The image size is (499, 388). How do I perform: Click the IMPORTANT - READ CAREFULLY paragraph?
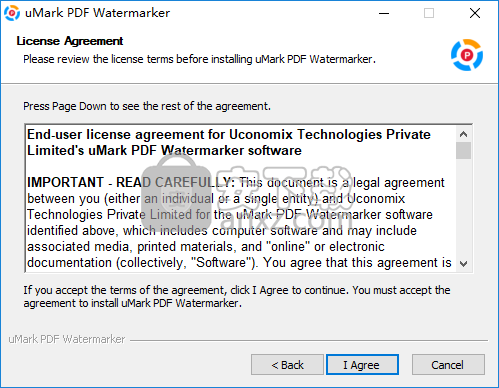[x=239, y=223]
